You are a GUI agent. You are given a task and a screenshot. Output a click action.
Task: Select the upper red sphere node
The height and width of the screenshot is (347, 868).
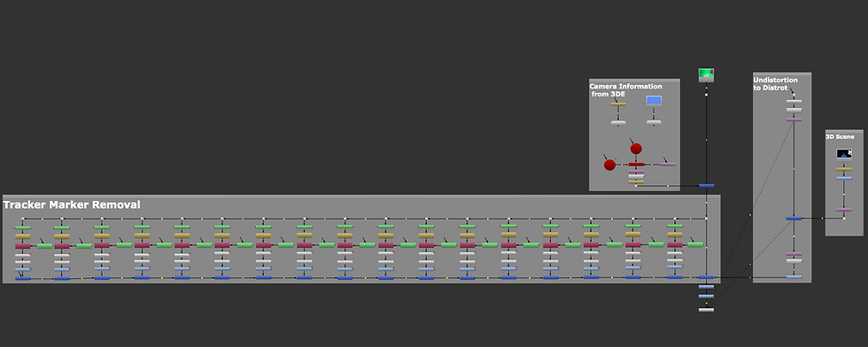coord(636,149)
